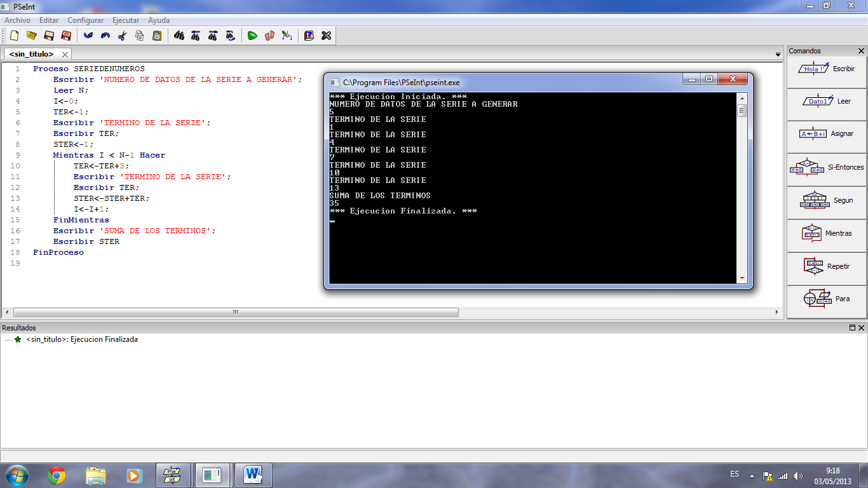Screen dimensions: 868x488
Task: Click 'SUMA DE LOS TERMINOS' in console output
Action: (380, 196)
